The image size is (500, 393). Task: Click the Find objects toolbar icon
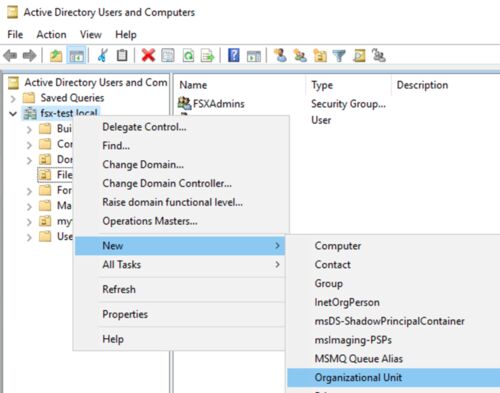359,55
